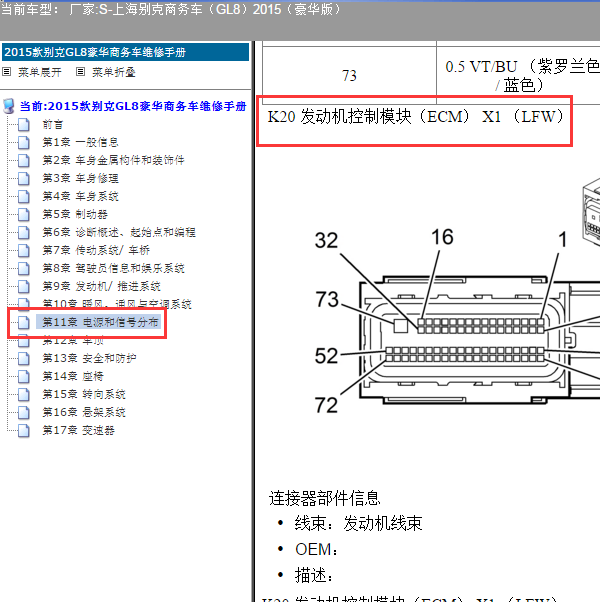Expand all menus via 菜单展开

pos(40,72)
